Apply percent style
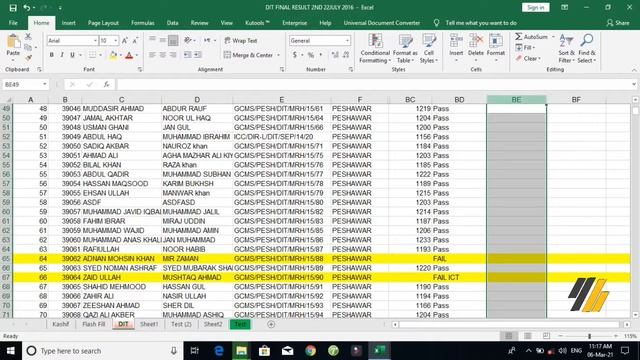 [x=311, y=55]
